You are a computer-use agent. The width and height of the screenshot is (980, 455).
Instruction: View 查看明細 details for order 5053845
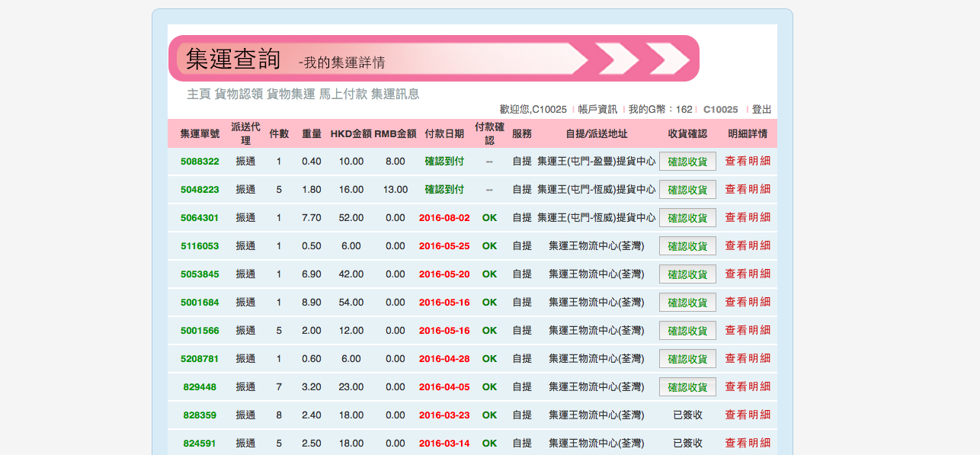click(748, 274)
